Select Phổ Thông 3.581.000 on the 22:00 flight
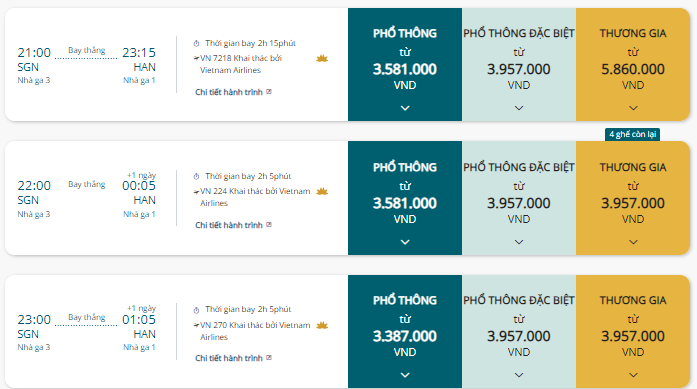The width and height of the screenshot is (697, 389). (x=405, y=198)
